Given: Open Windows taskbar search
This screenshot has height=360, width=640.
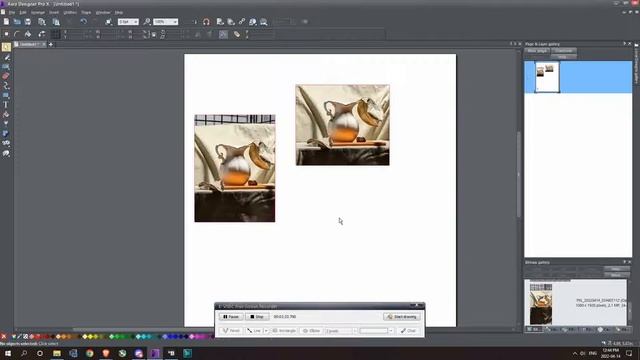Looking at the screenshot, I should click(x=24, y=353).
